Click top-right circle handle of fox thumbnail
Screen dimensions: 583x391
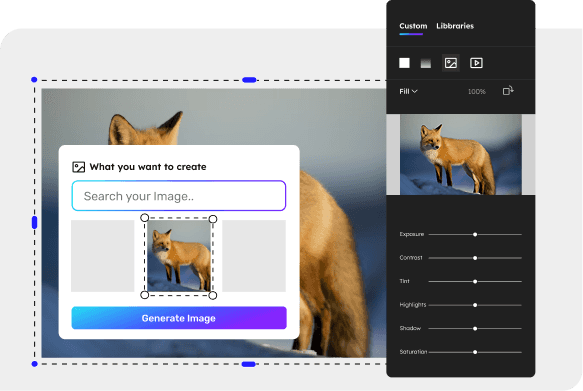[x=213, y=219]
